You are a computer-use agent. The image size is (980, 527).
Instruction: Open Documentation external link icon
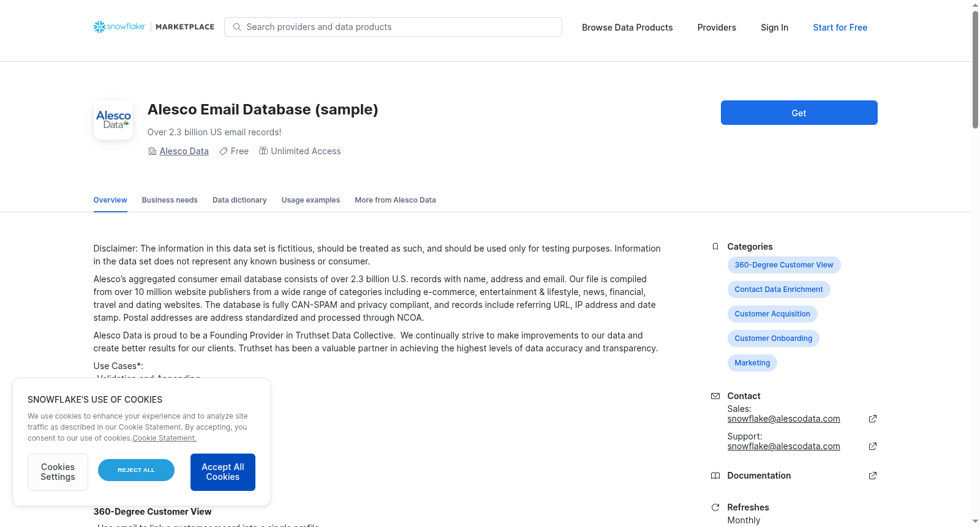[x=873, y=476]
